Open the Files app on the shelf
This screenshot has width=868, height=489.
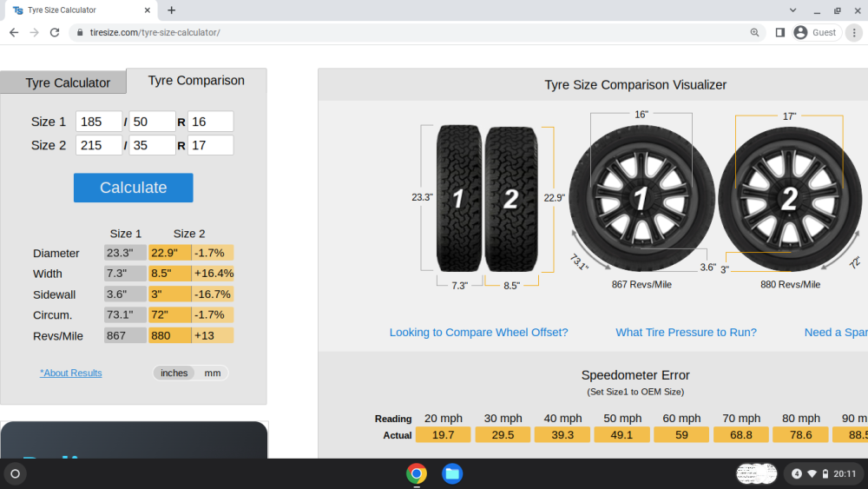pos(452,473)
